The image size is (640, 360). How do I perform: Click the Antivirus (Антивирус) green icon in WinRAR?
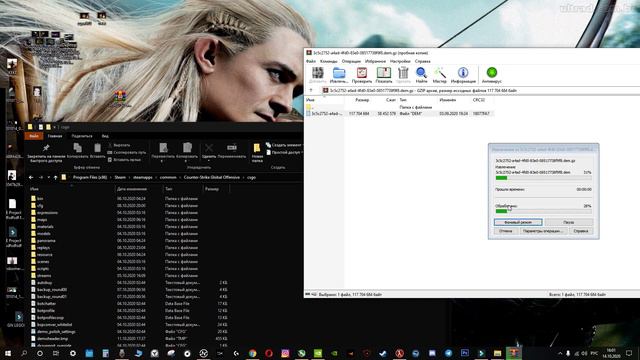(x=491, y=75)
